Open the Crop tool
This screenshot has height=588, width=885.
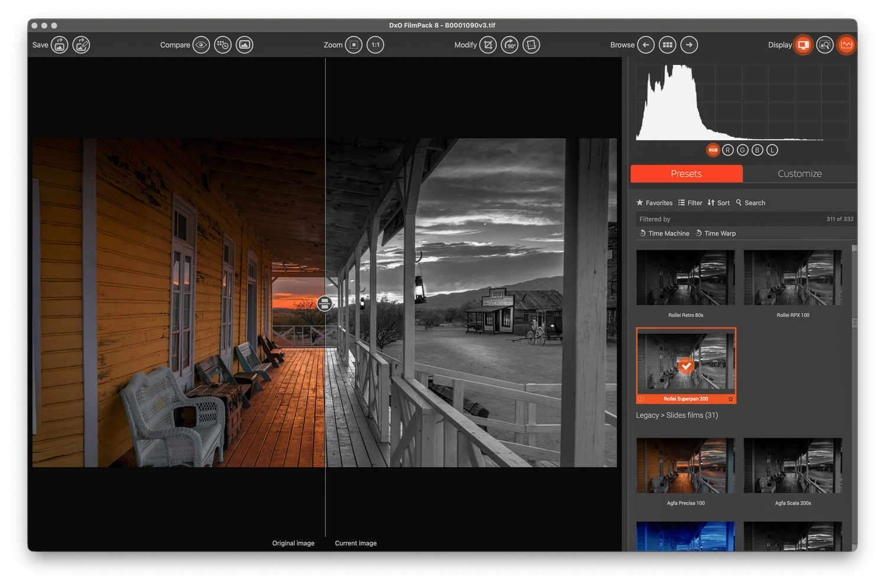(488, 45)
